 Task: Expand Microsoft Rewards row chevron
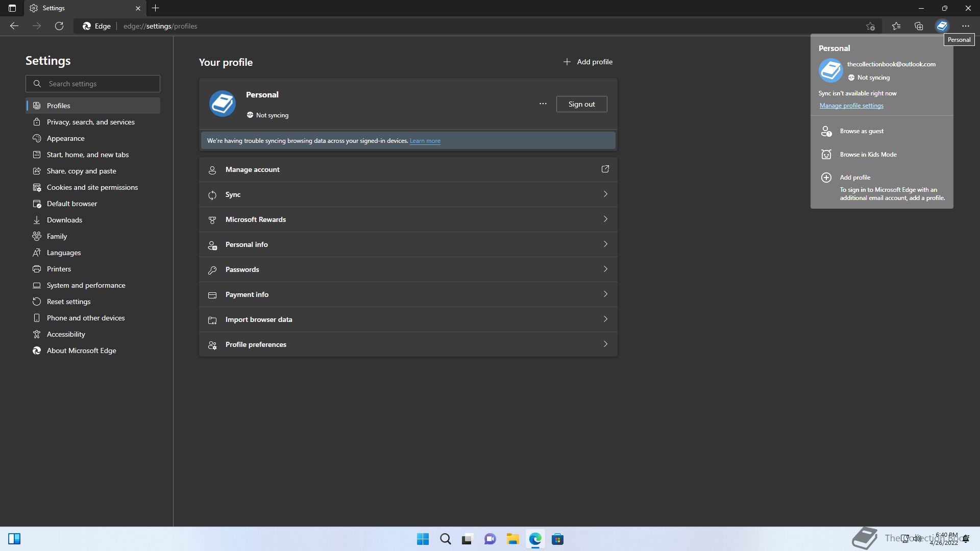pos(605,219)
